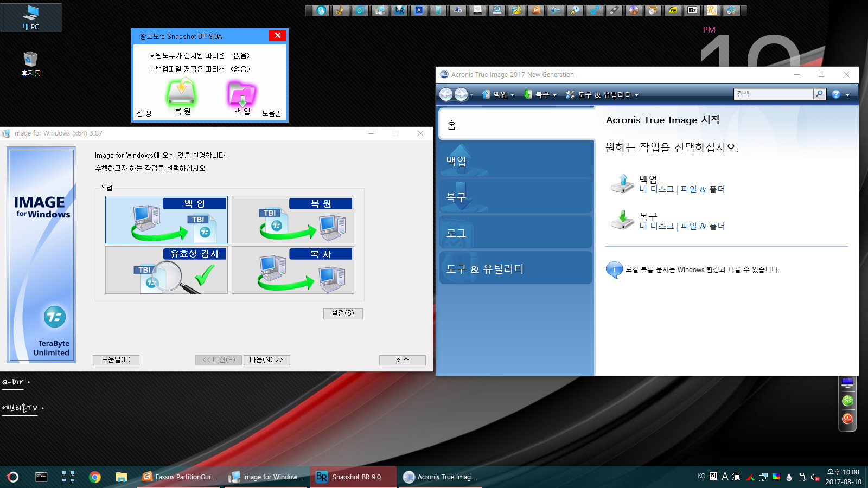Click the muted volume tray icon
The width and height of the screenshot is (868, 488).
click(x=815, y=477)
